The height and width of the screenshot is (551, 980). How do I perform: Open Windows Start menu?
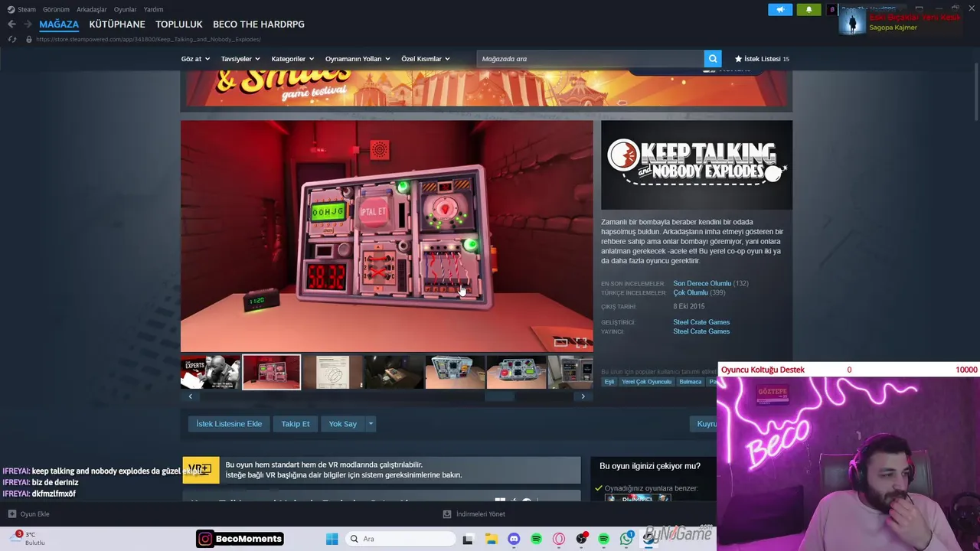pos(332,539)
